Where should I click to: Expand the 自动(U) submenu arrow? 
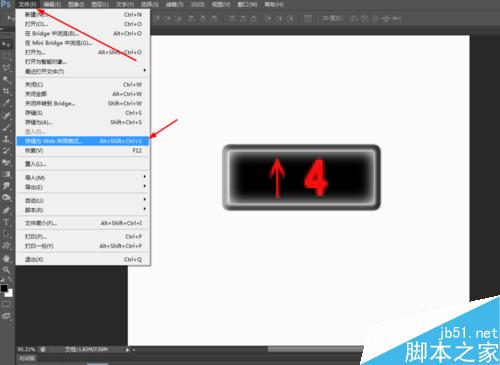tap(144, 199)
